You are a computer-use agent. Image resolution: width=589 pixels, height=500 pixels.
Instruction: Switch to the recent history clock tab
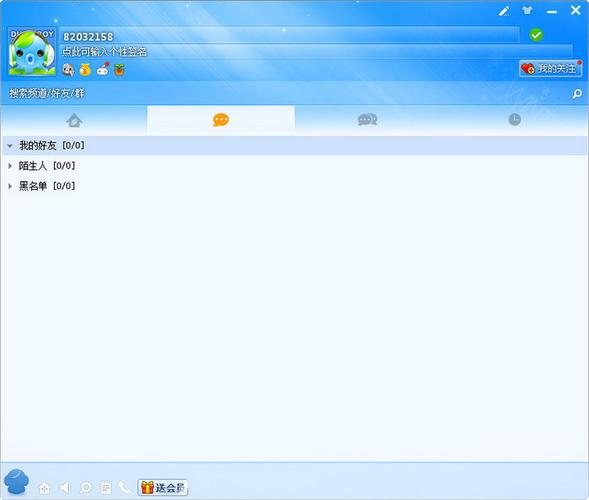[514, 120]
